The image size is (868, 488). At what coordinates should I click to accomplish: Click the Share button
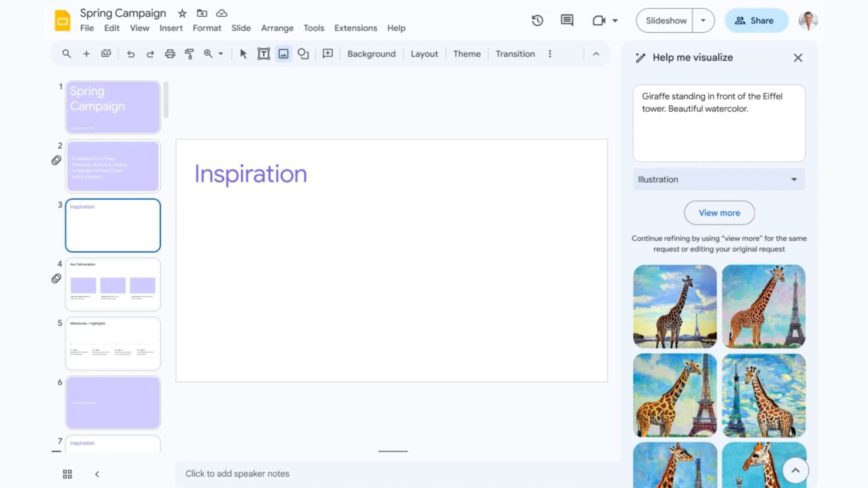point(755,20)
